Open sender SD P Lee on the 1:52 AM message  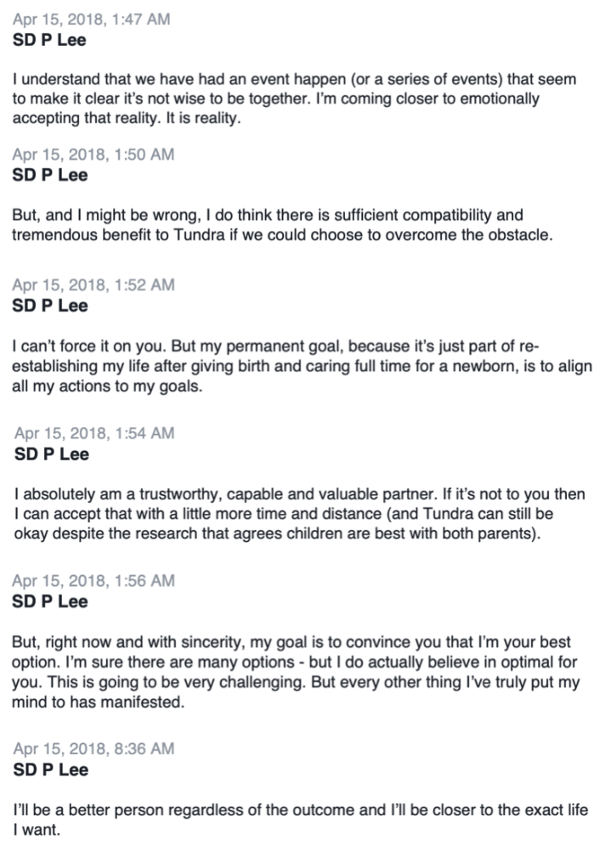(x=49, y=305)
